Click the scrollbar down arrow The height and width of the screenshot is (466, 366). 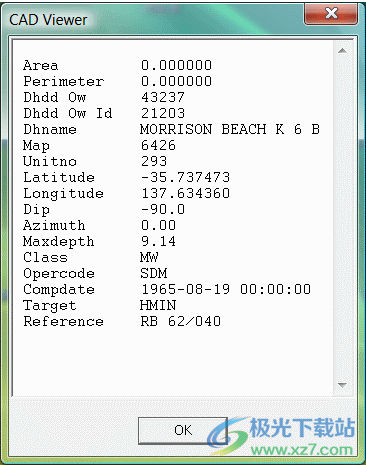(x=342, y=385)
